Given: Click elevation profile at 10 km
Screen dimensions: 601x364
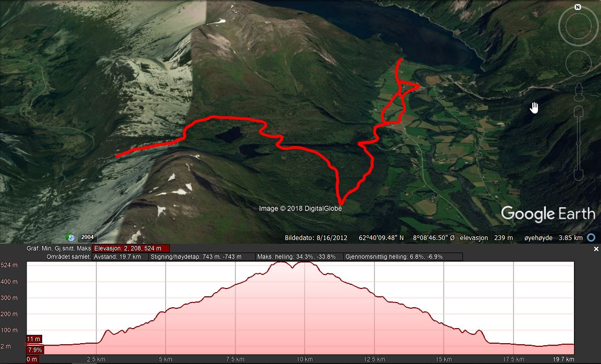Looking at the screenshot, I should (x=305, y=307).
